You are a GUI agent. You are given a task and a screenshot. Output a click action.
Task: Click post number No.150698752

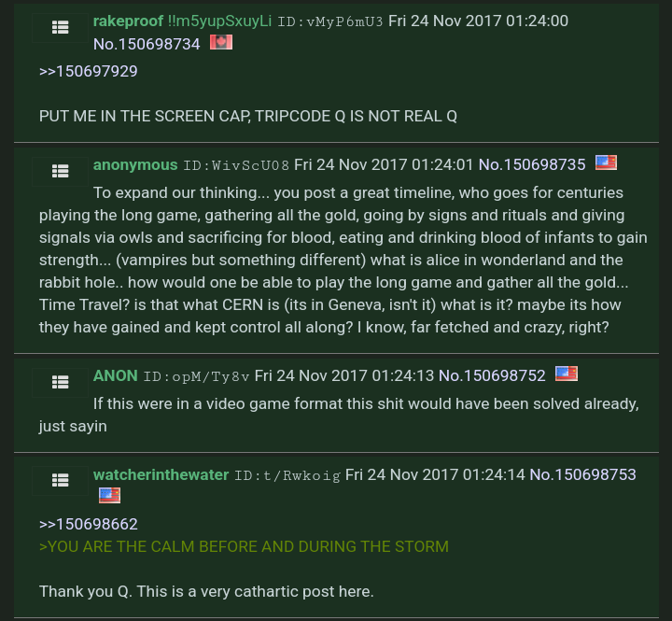(x=492, y=375)
